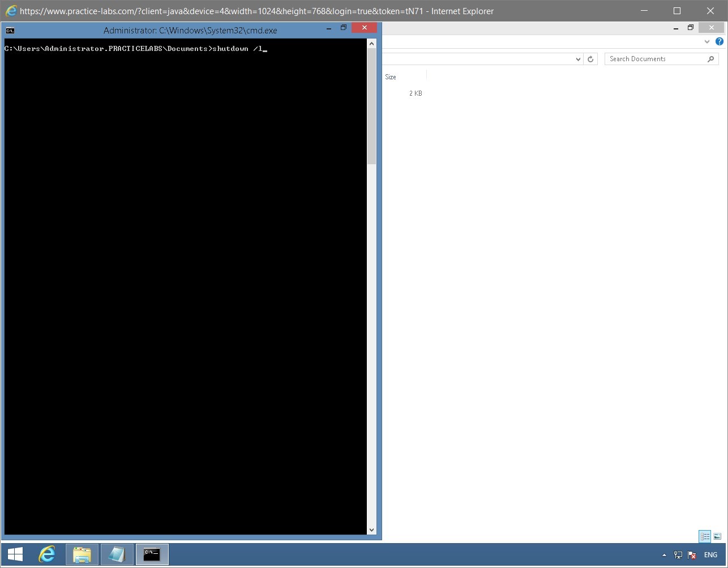Click the Refresh icon next to address bar

590,58
